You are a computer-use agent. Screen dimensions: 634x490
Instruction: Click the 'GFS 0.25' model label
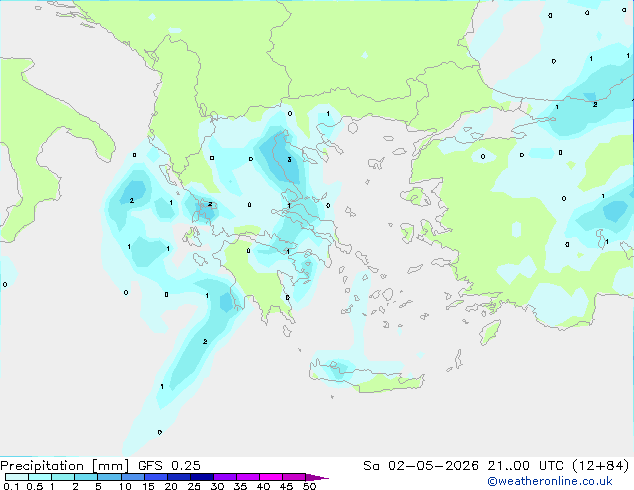coord(169,466)
